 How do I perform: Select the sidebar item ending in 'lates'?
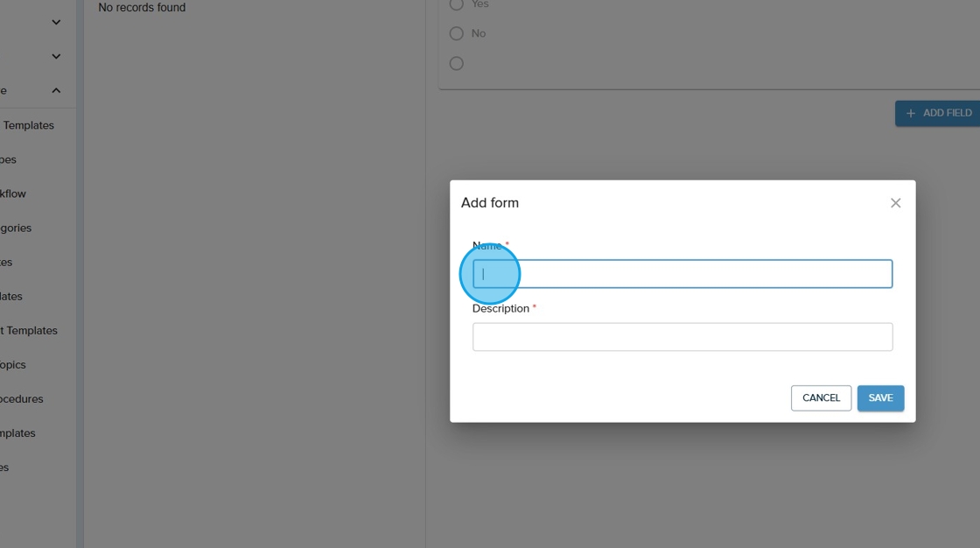click(12, 296)
